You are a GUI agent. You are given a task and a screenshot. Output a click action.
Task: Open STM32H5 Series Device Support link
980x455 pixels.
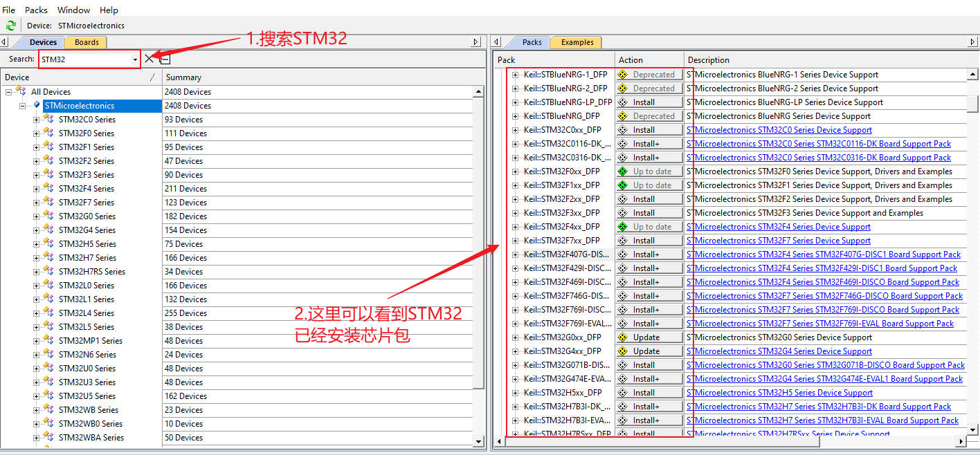click(x=779, y=393)
